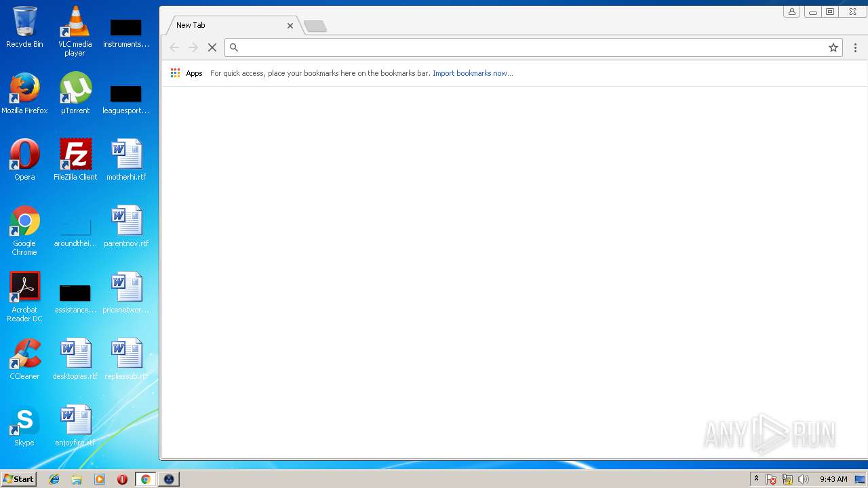
Task: Open the Recycle Bin desktop icon
Action: tap(24, 27)
